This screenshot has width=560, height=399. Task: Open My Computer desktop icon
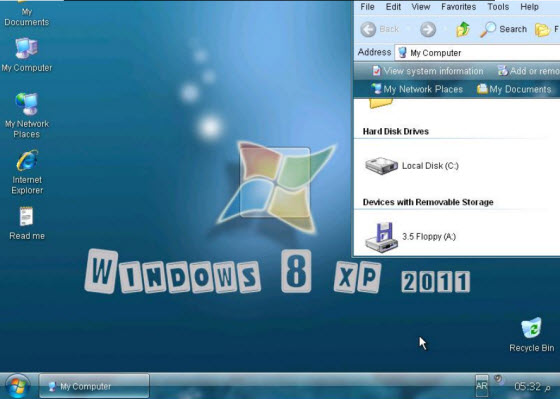coord(26,55)
